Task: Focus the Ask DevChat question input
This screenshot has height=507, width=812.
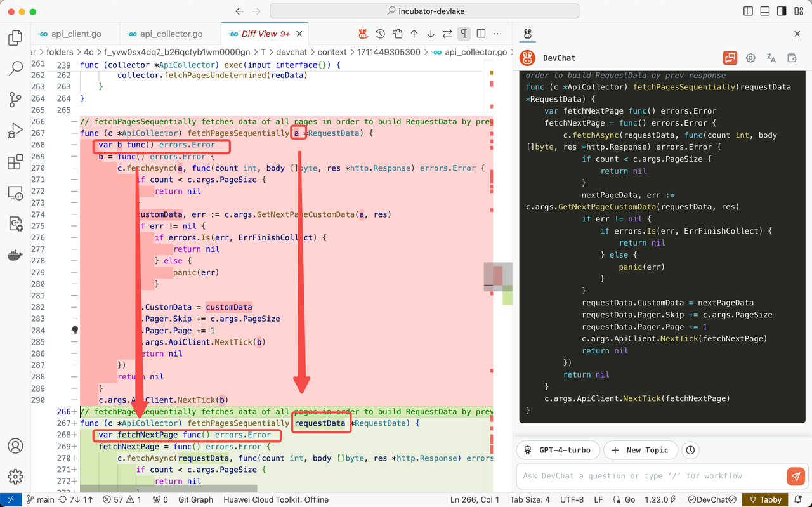Action: click(650, 476)
